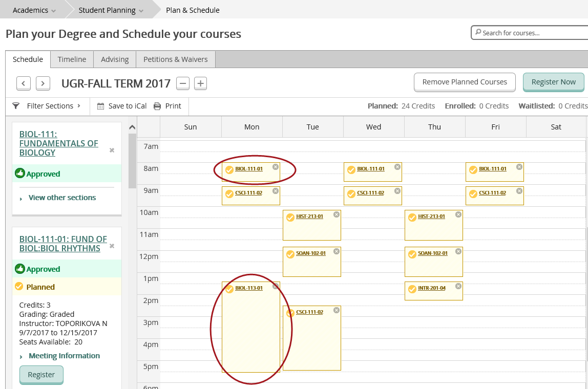Image resolution: width=588 pixels, height=389 pixels.
Task: Remove Tuesday HIST-213-01 block with x
Action: tap(337, 214)
